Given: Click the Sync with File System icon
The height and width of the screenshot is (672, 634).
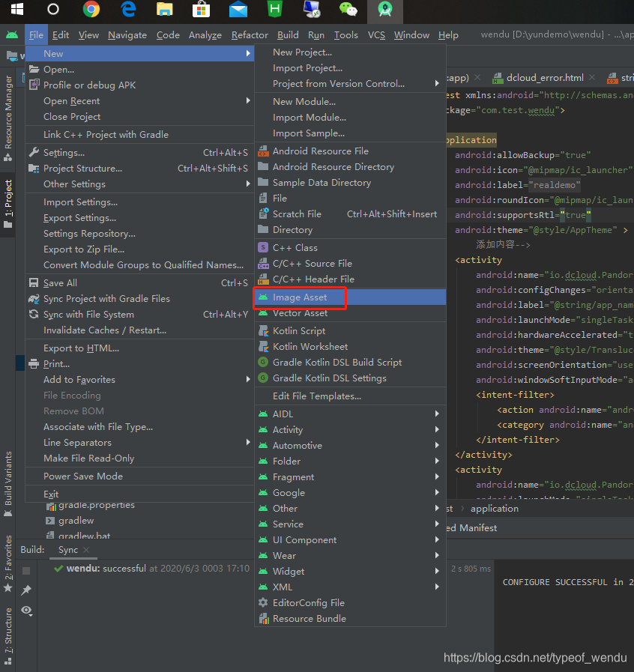Looking at the screenshot, I should click(34, 314).
